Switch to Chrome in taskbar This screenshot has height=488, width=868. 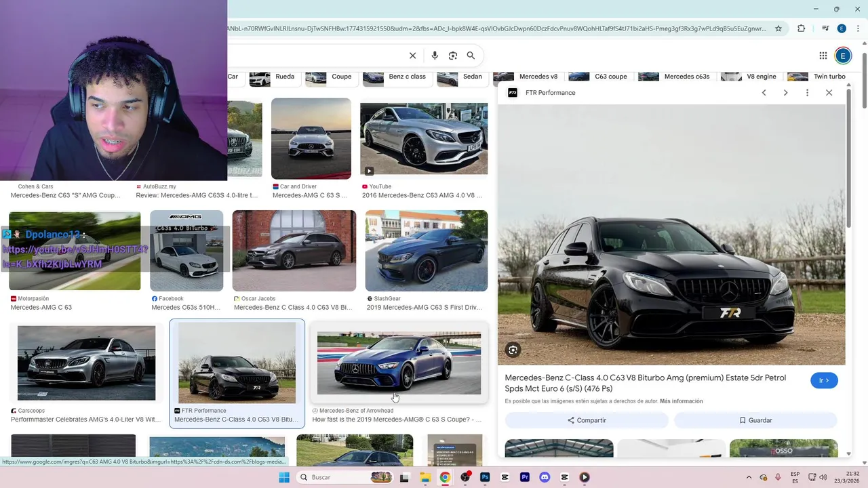[445, 477]
